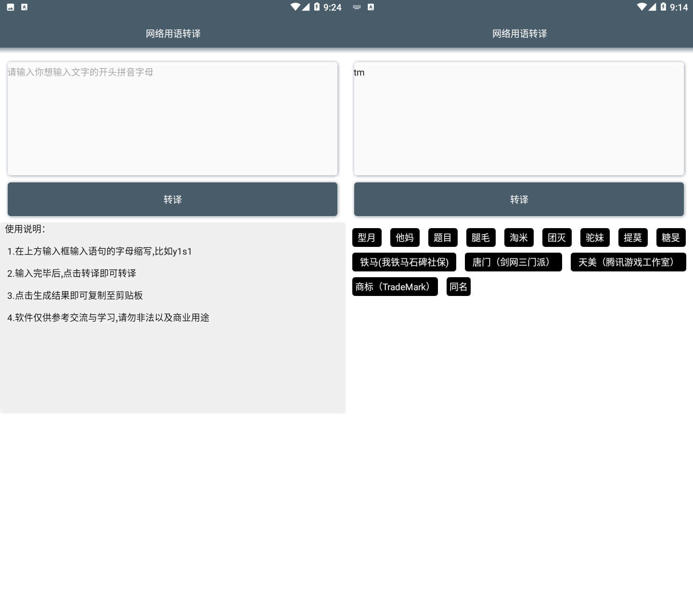Viewport: 693px width, 616px height.
Task: Focus the empty pinyin initials input box
Action: click(172, 118)
